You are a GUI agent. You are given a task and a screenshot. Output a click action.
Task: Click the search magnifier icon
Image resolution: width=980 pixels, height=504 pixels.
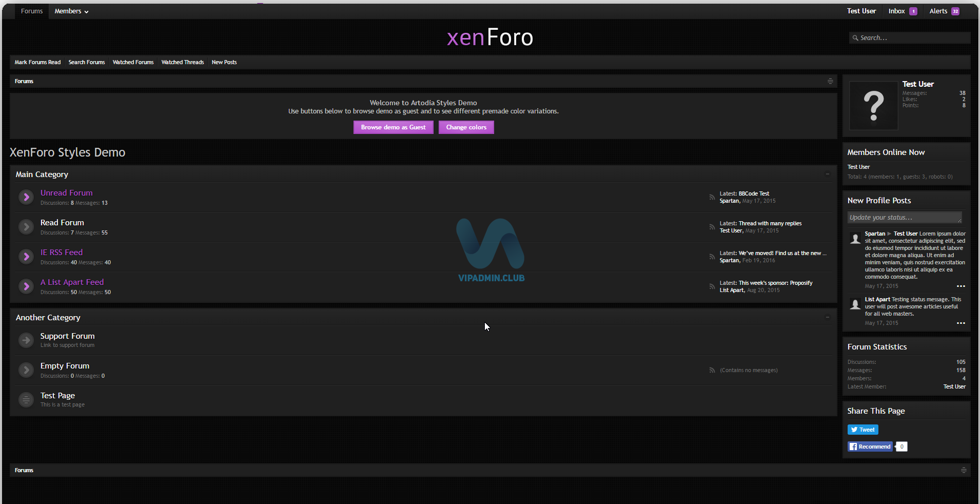pos(855,38)
